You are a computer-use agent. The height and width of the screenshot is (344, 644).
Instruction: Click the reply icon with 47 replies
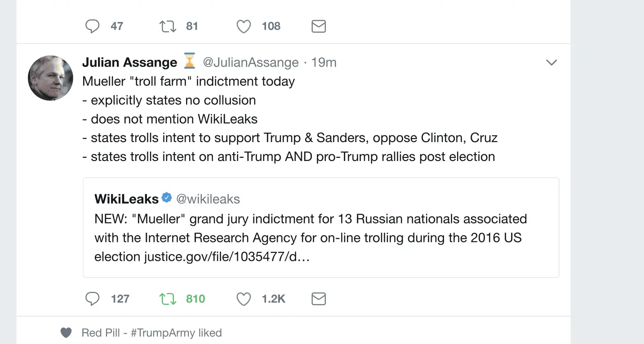92,27
